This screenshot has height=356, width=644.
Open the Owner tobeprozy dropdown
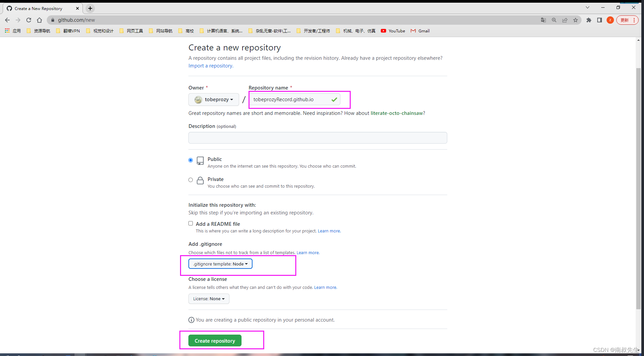[214, 100]
